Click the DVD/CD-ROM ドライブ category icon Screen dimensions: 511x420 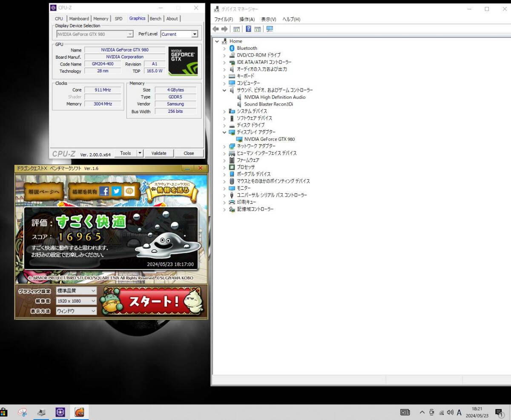(232, 55)
